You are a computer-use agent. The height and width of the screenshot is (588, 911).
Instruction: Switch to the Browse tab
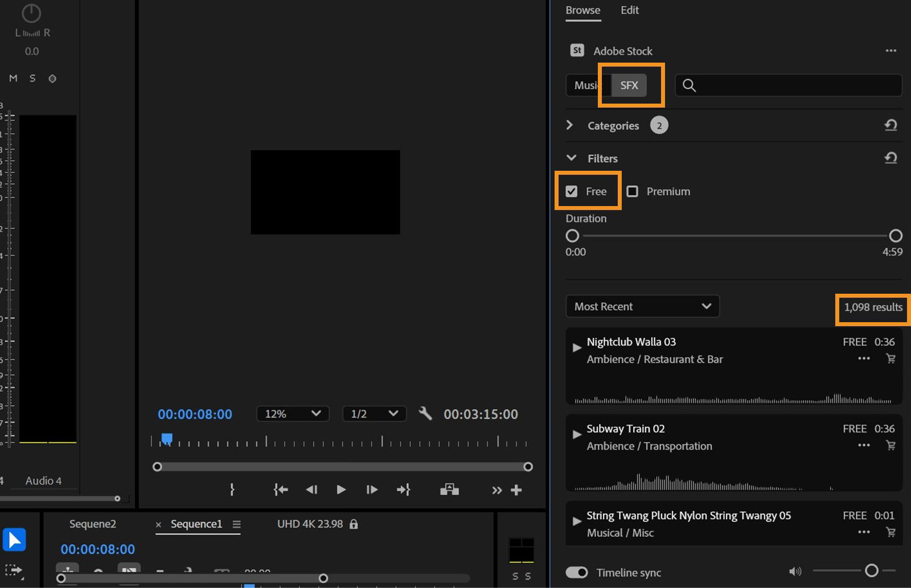pyautogui.click(x=583, y=10)
